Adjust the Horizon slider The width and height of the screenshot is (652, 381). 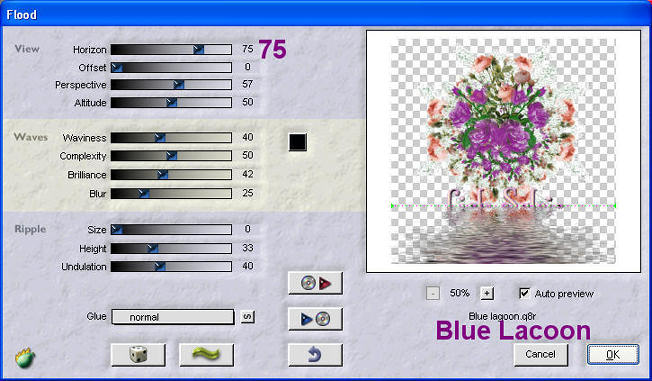[x=171, y=49]
